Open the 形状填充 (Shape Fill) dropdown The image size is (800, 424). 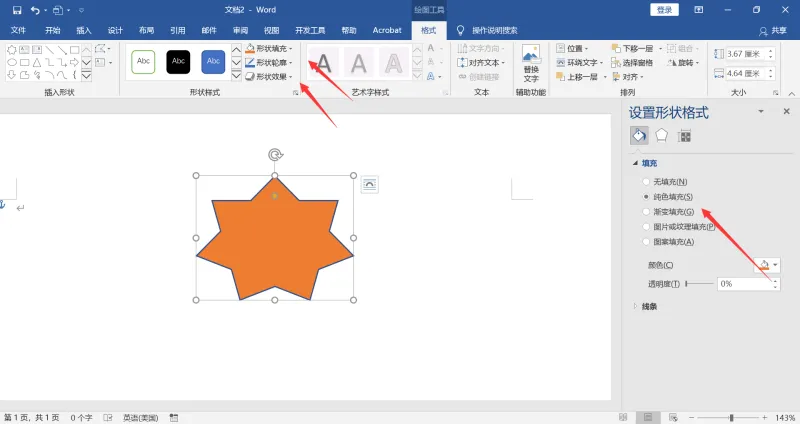(x=269, y=48)
